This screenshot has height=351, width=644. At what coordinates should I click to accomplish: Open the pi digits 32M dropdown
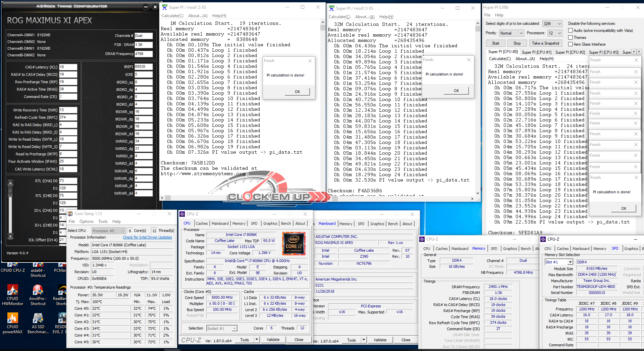point(552,23)
